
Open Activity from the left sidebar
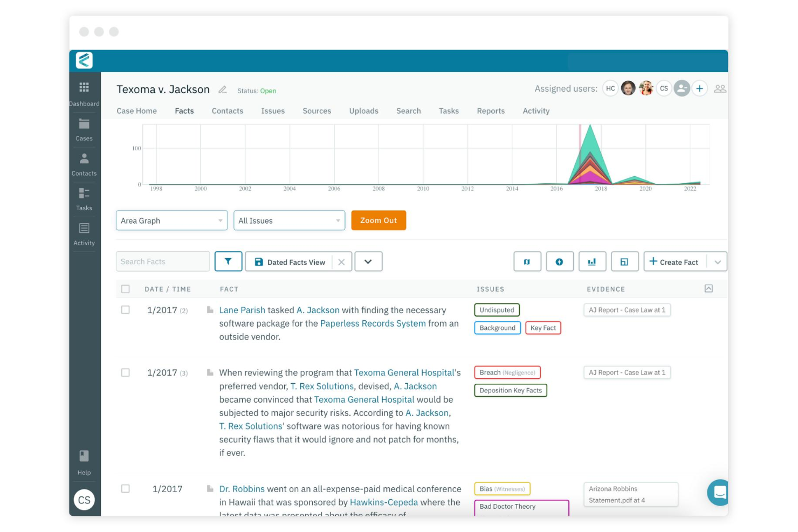84,233
